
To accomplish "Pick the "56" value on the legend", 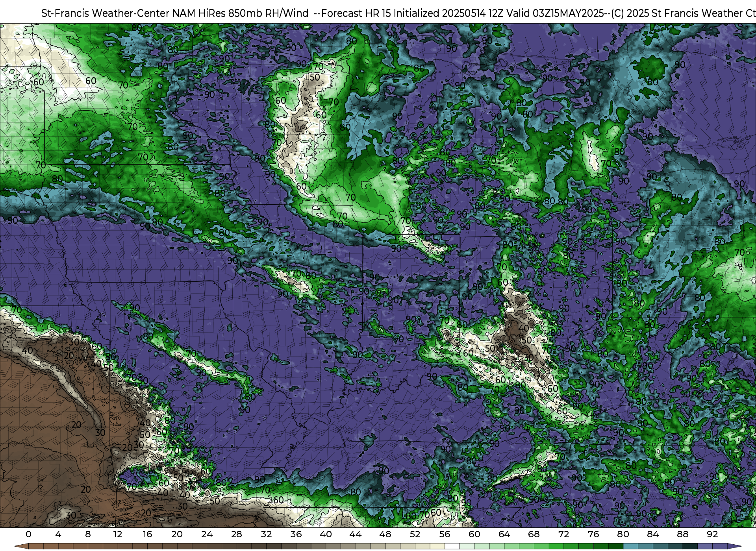I will (445, 534).
